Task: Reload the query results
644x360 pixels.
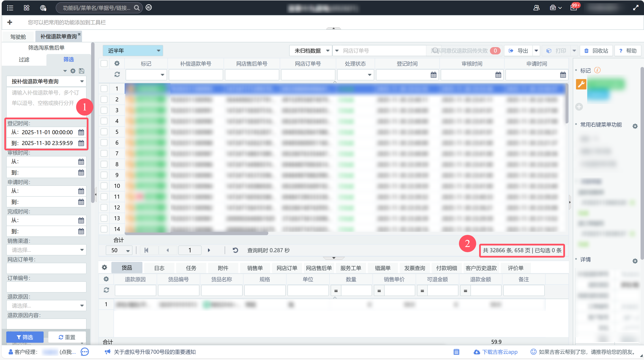Action: pos(235,250)
